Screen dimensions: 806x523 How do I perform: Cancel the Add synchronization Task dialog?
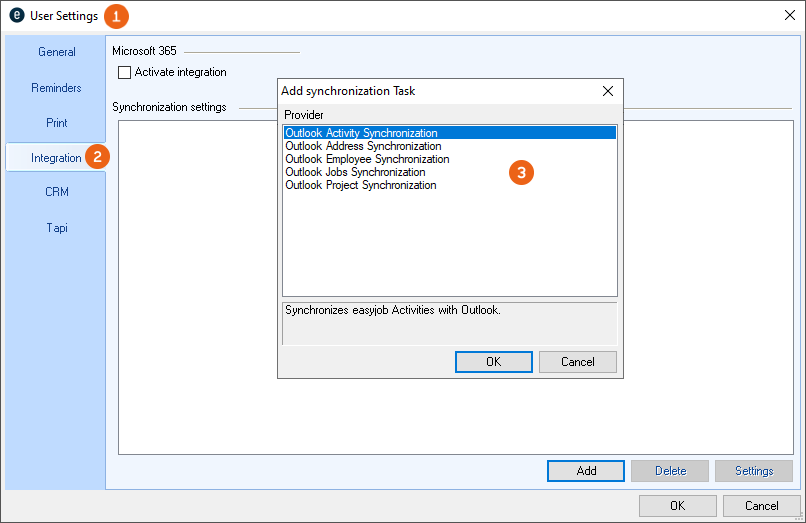[578, 362]
